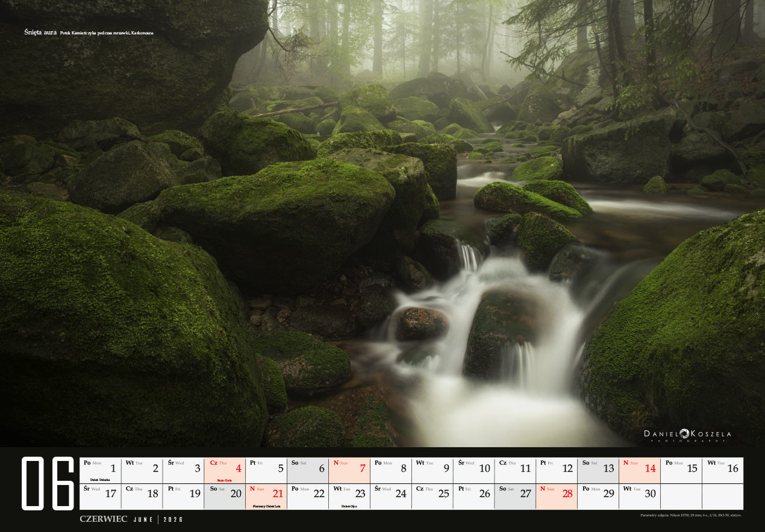
Task: Click the 2026 year label
Action: 173,519
